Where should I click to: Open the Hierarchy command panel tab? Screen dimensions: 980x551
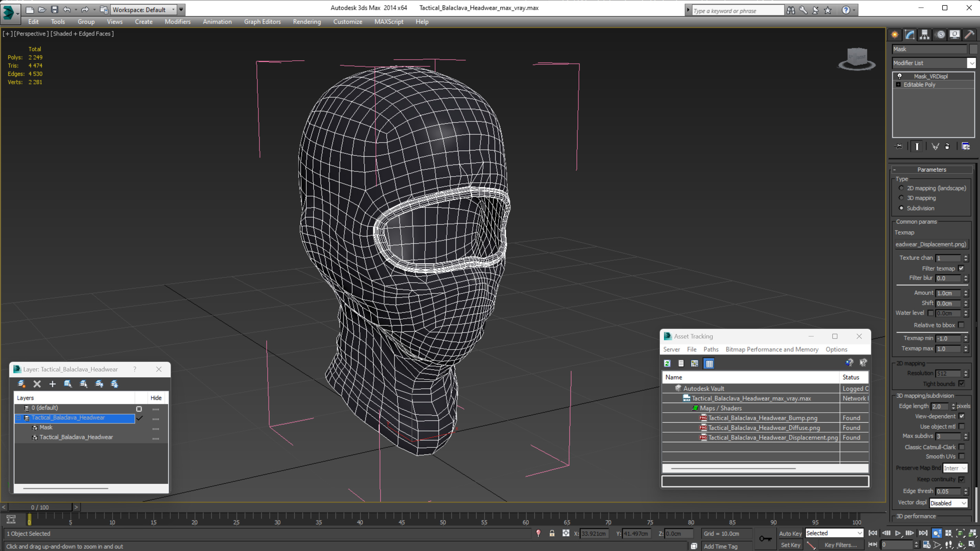coord(924,35)
